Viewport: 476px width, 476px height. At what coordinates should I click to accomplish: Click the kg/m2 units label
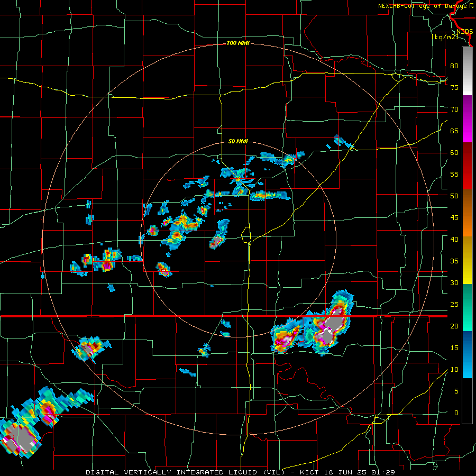point(445,37)
